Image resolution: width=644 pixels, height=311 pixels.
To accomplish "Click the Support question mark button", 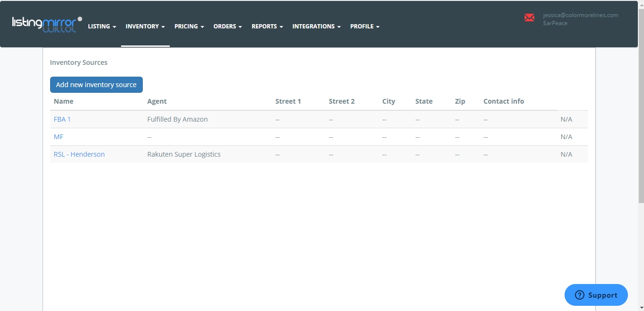I will (596, 295).
